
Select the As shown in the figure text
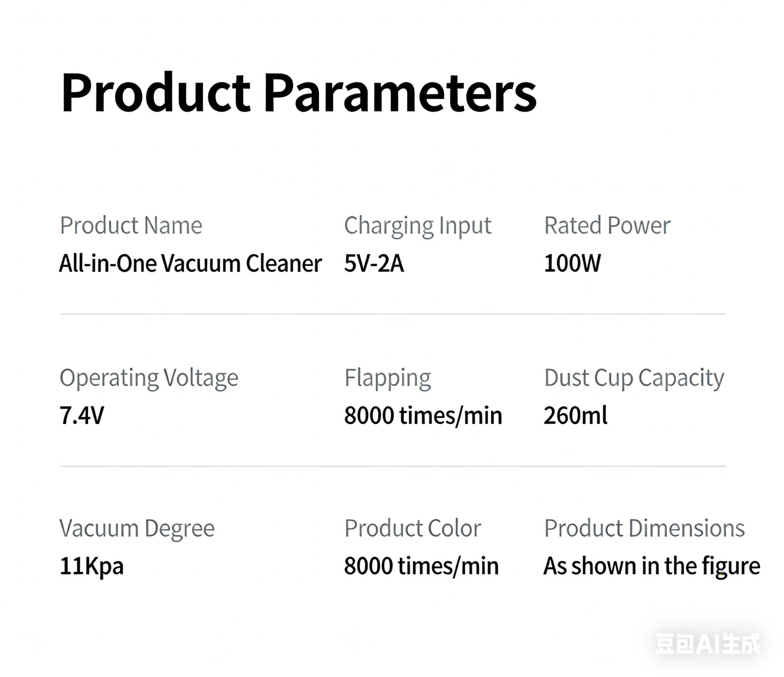(x=652, y=566)
